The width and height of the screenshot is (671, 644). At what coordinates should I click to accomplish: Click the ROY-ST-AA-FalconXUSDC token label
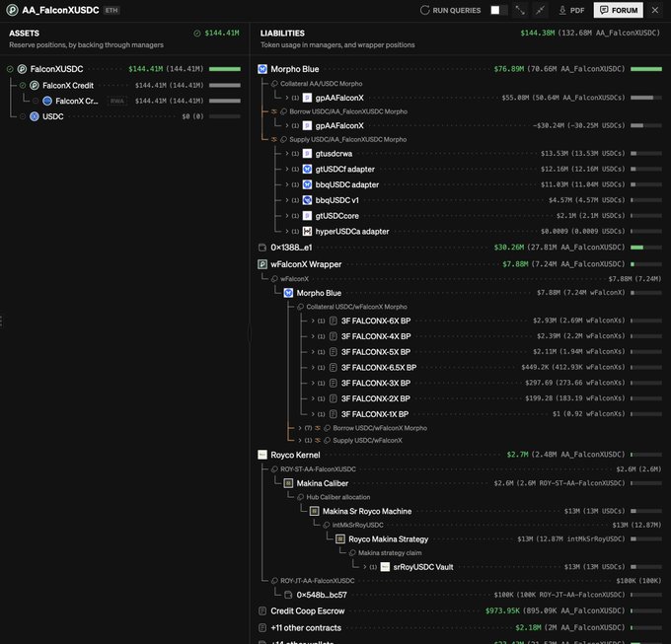(x=318, y=469)
